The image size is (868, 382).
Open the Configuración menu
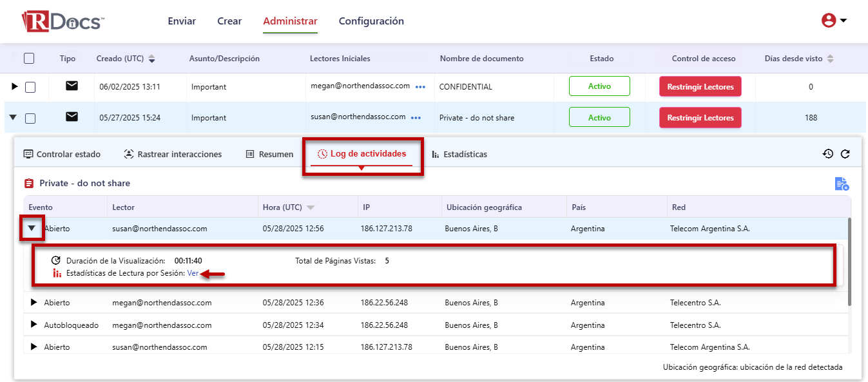371,21
